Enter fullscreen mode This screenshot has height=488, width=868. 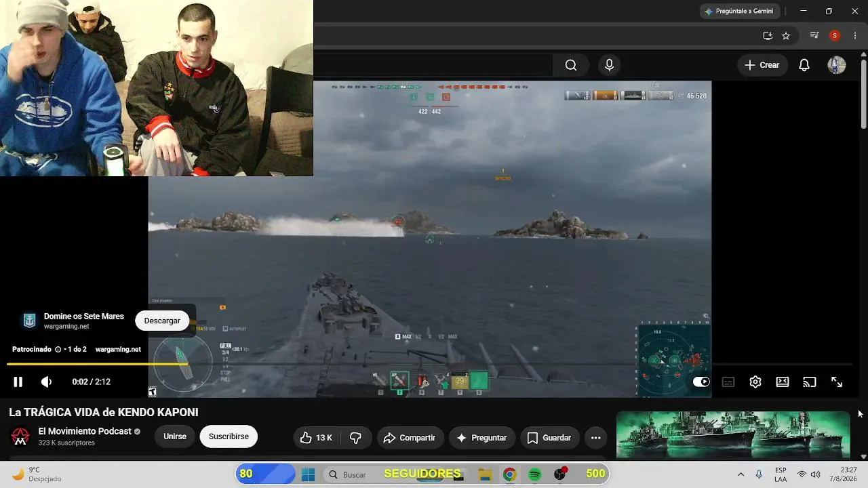click(x=837, y=382)
